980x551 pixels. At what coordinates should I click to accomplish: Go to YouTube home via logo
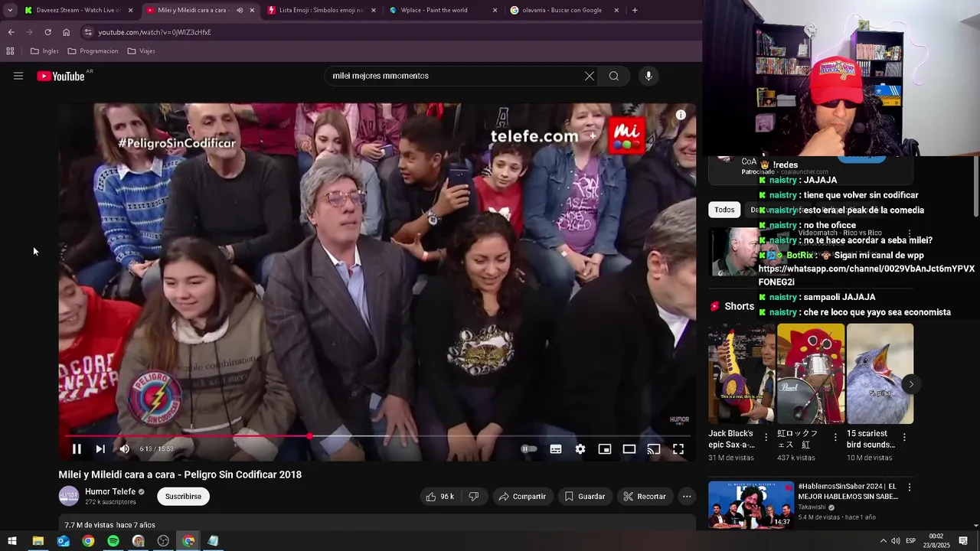(61, 76)
